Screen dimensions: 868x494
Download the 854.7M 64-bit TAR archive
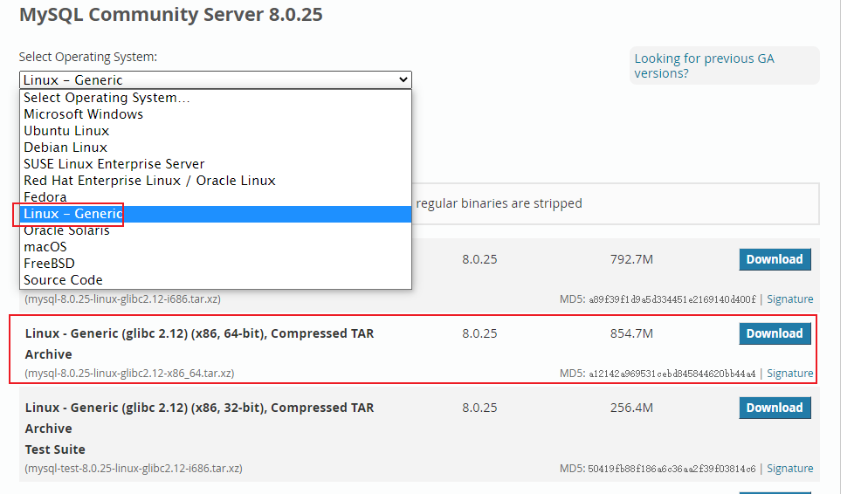pyautogui.click(x=775, y=333)
